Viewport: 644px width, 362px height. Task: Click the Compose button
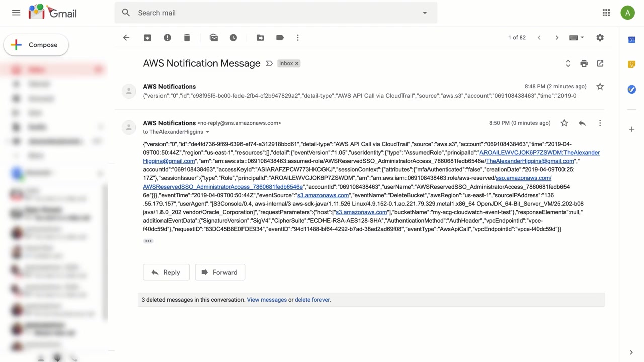[x=36, y=45]
